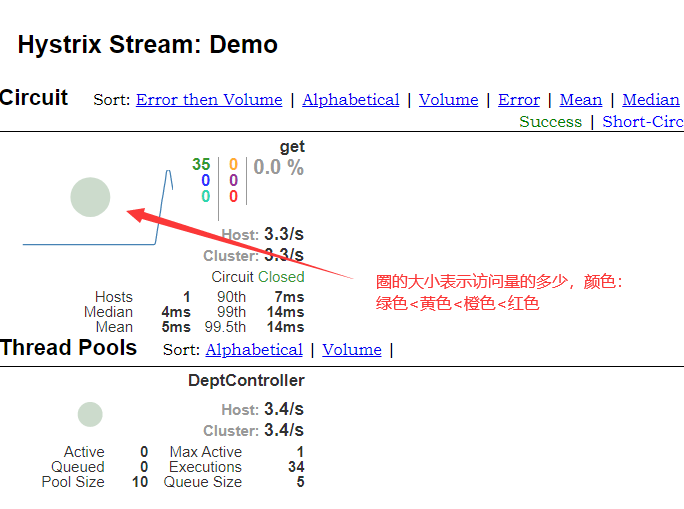Click the Circuit section heading
Screen dimensions: 684x509
point(34,97)
